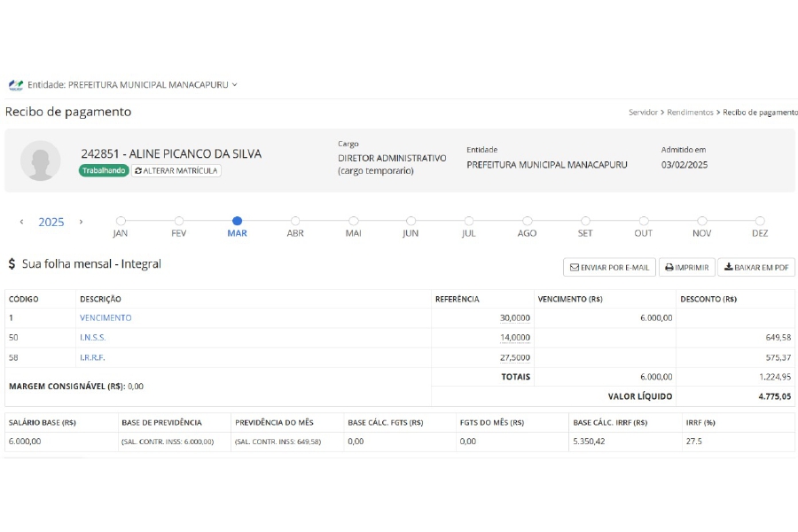Select JUL month marker
The width and height of the screenshot is (798, 532).
click(469, 221)
